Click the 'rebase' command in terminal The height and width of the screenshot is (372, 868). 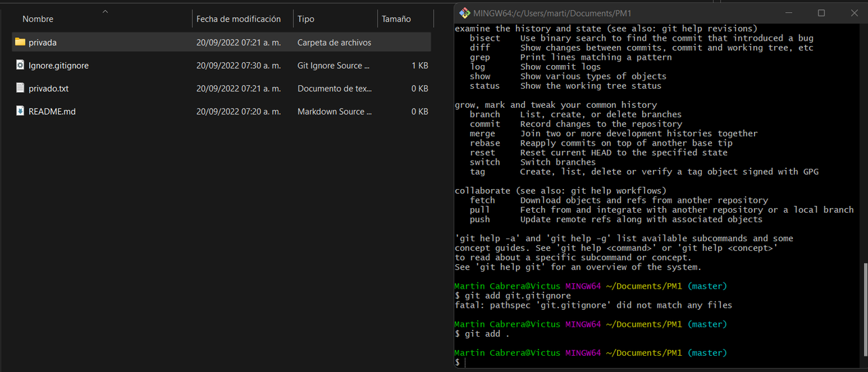point(485,143)
